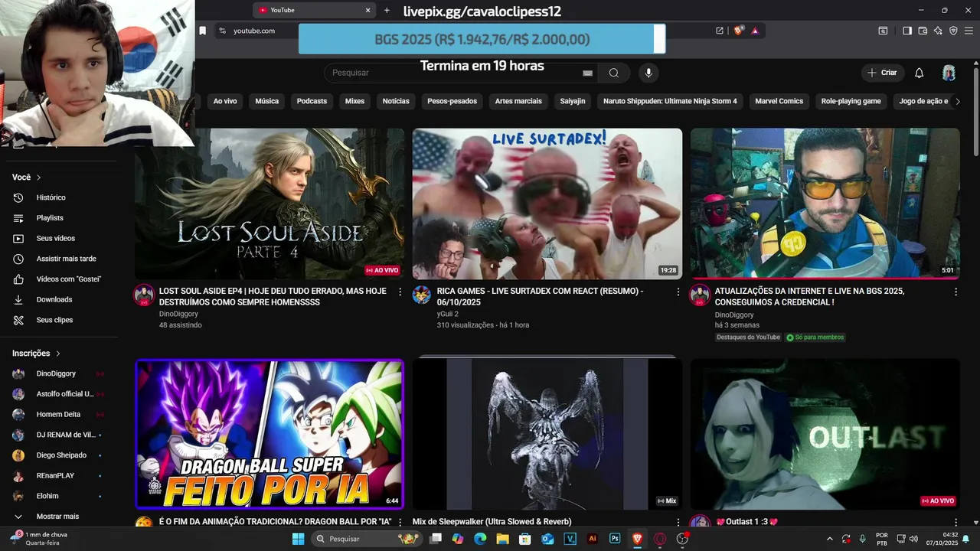Select Naruto Shippuden Ultimate Ninja Storm 4 chip
The width and height of the screenshot is (980, 551).
pos(670,101)
